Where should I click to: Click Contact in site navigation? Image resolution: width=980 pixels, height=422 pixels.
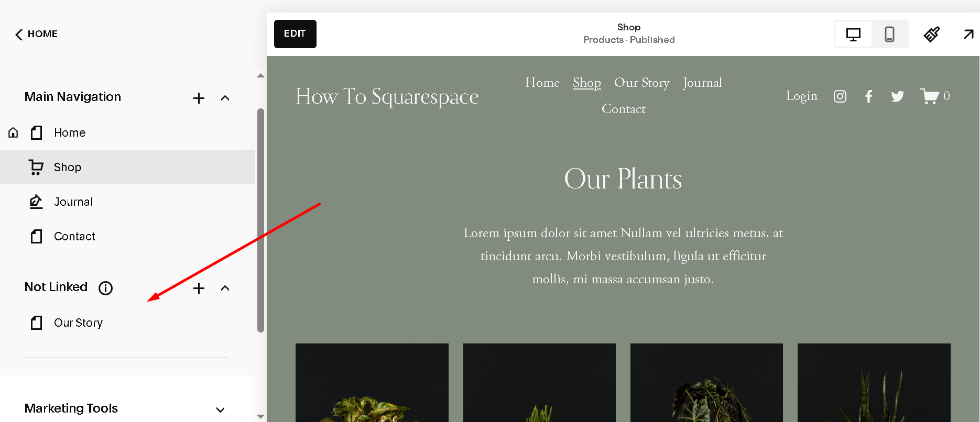click(x=624, y=109)
